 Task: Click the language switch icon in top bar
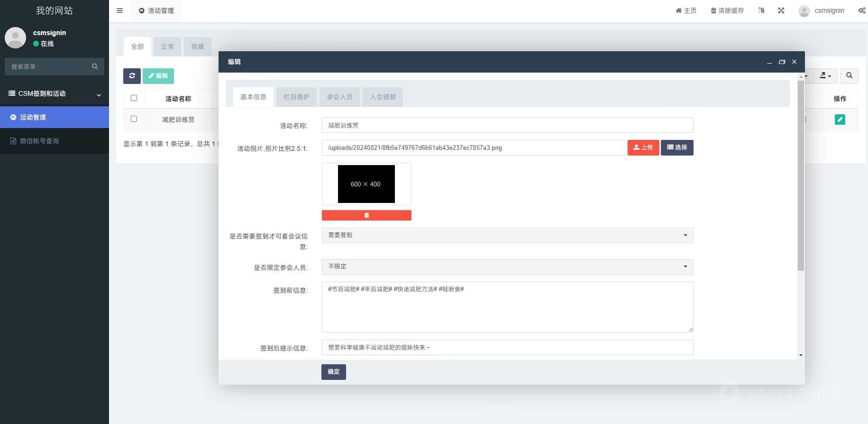pyautogui.click(x=761, y=10)
